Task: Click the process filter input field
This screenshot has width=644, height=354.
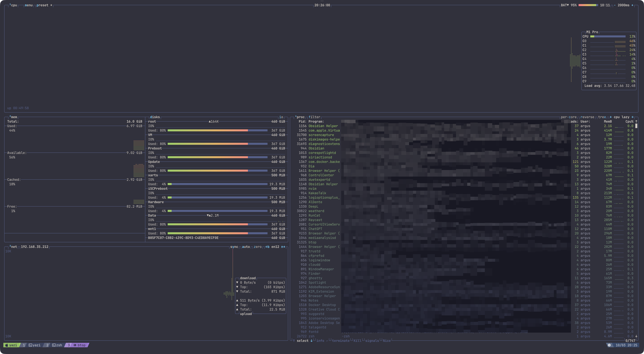Action: (314, 117)
